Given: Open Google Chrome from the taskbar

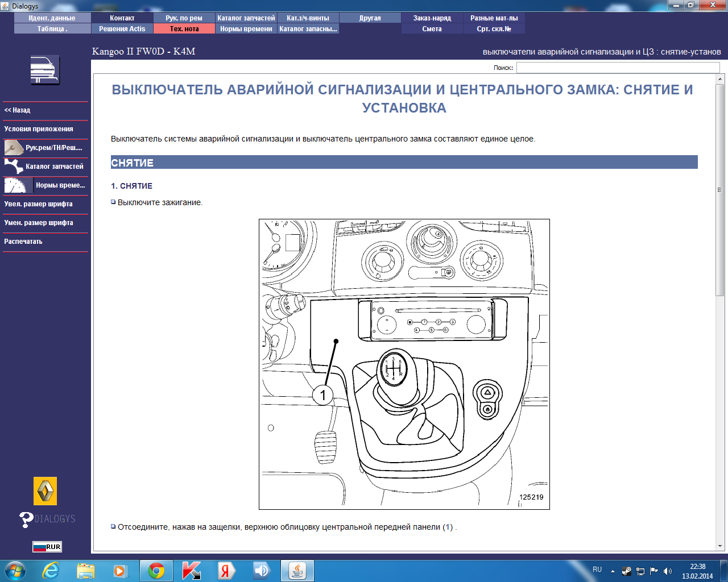Looking at the screenshot, I should click(156, 571).
